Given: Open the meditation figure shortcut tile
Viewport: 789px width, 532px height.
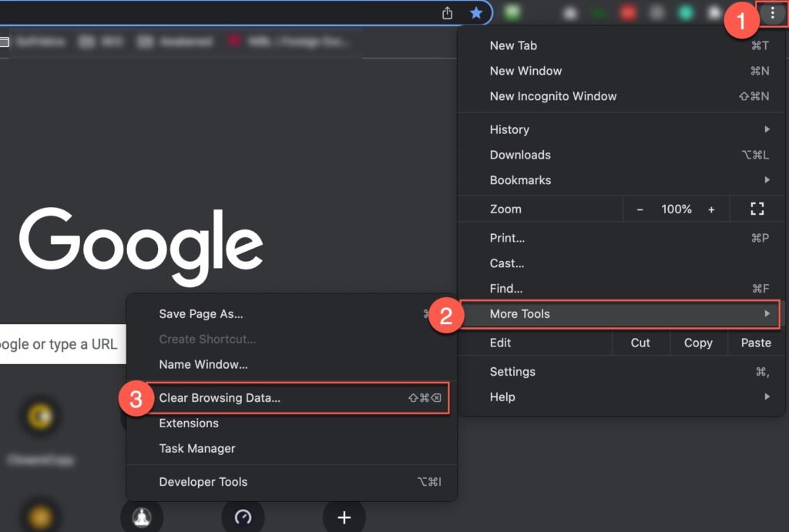Looking at the screenshot, I should coord(142,517).
